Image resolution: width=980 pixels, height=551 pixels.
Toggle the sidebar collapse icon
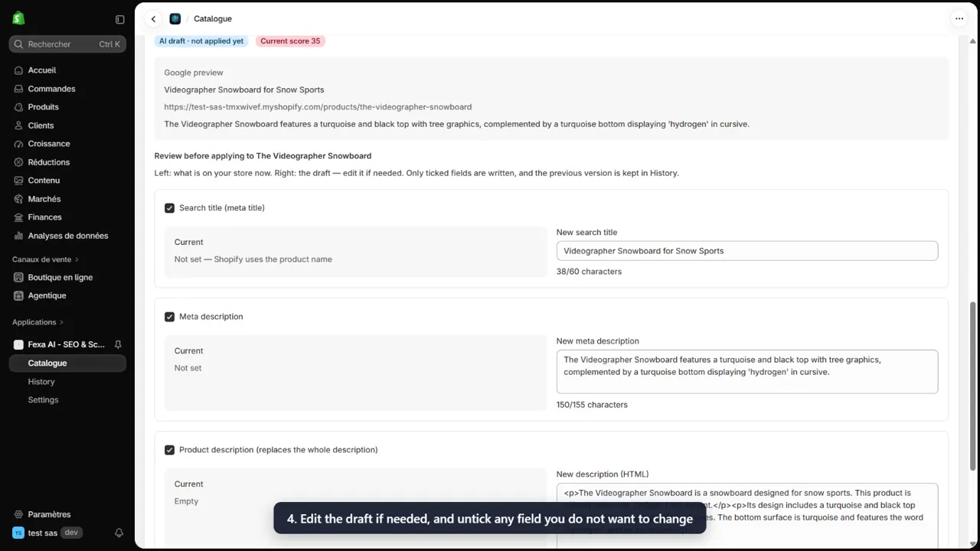[119, 19]
